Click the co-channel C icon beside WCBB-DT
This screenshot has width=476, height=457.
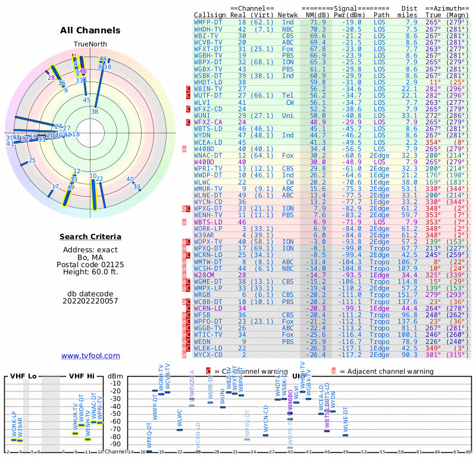tap(188, 302)
